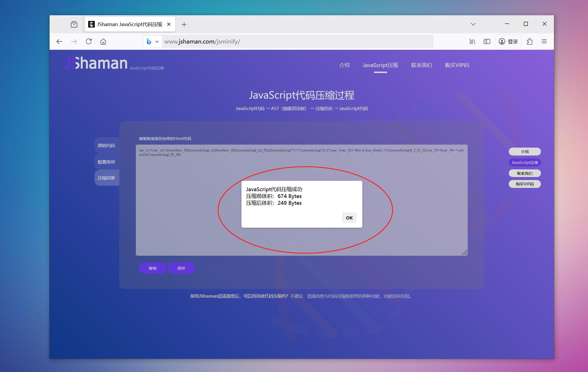Open a new browser tab
The image size is (588, 372).
[x=184, y=25]
